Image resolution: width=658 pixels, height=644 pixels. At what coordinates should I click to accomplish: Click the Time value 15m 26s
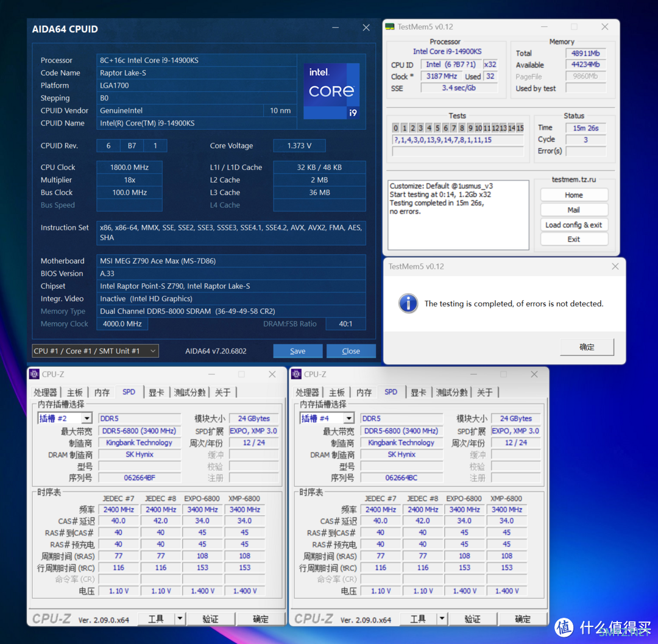(x=586, y=128)
